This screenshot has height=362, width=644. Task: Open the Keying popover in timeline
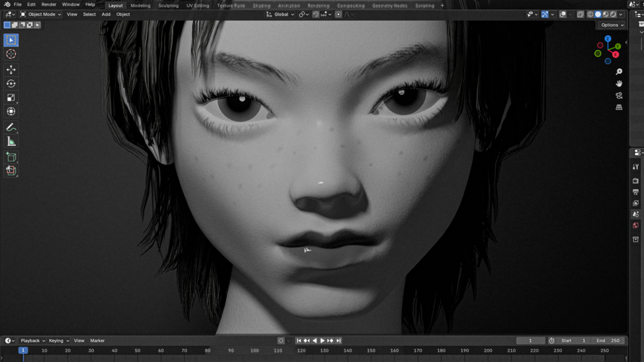pyautogui.click(x=59, y=340)
